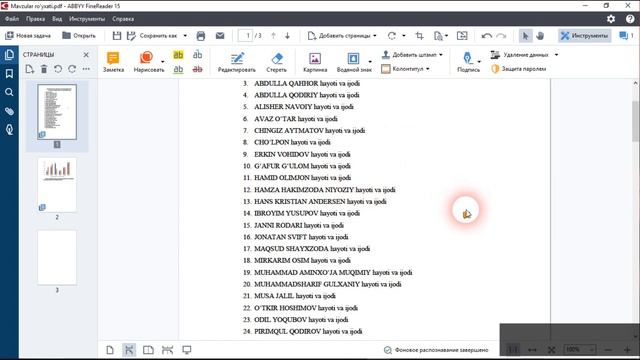The image size is (640, 360).
Task: Send the document by e-mail
Action: [220, 36]
